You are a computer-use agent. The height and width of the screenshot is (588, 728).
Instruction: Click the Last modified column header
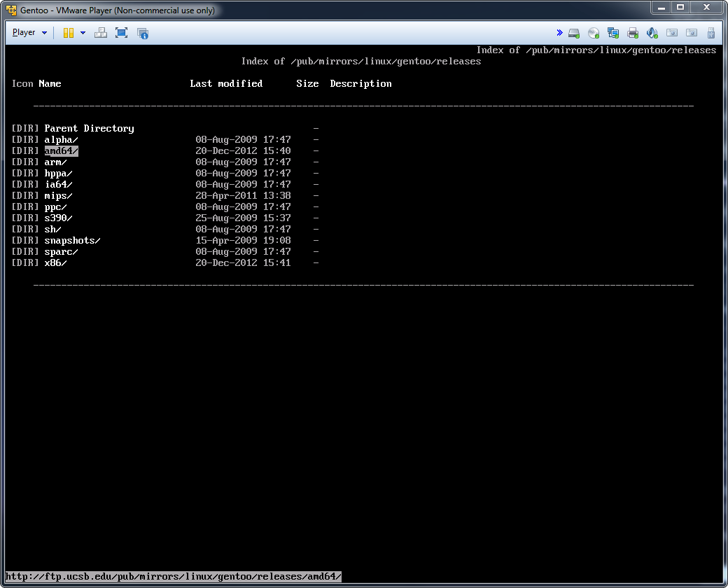(226, 83)
